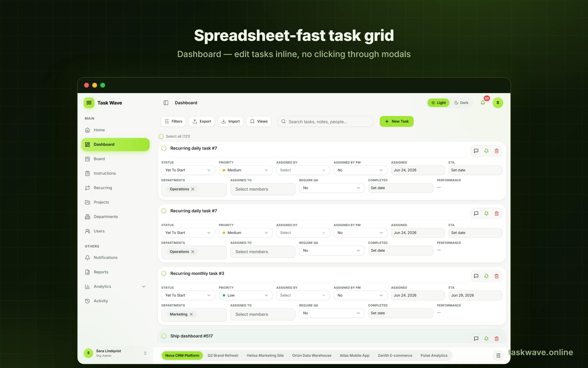Create a New Task
Screen dimensions: 588x368
pyautogui.click(x=397, y=121)
